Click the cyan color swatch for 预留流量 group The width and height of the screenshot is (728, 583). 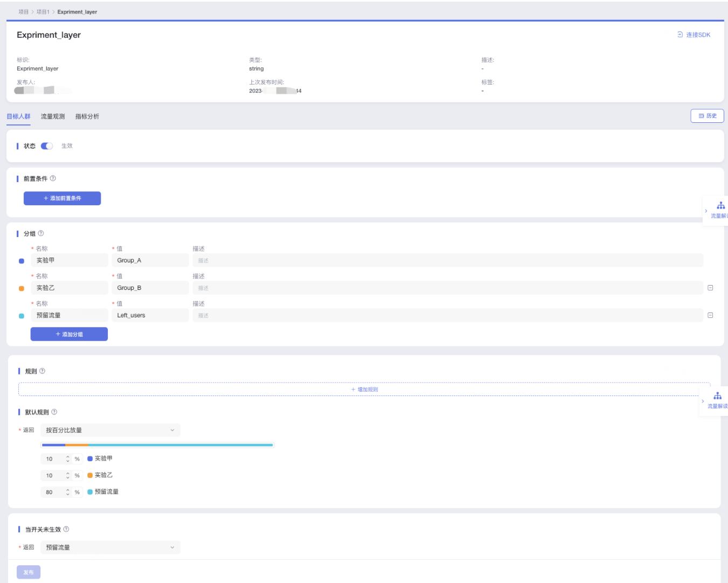click(x=22, y=316)
